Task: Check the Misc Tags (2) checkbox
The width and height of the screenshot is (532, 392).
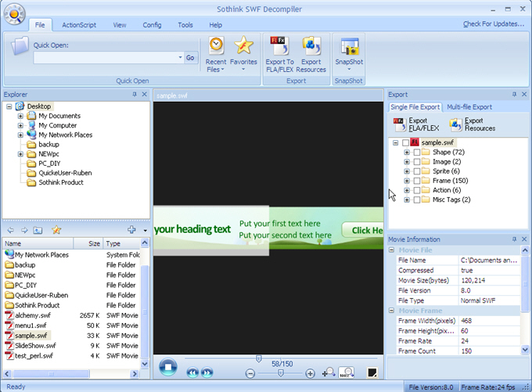Action: coord(417,200)
